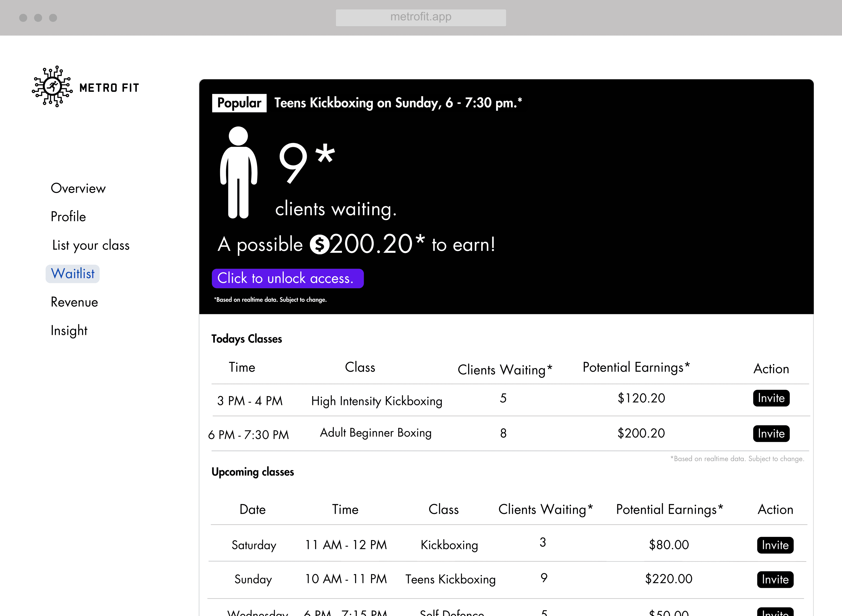Click 'Teens Kickboxing' in upcoming table

click(451, 579)
